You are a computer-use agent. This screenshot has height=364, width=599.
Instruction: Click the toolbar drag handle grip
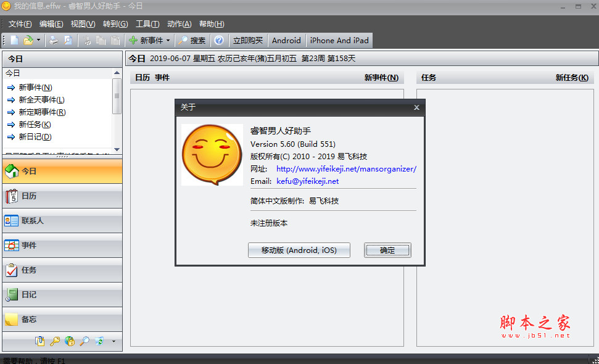click(x=4, y=40)
